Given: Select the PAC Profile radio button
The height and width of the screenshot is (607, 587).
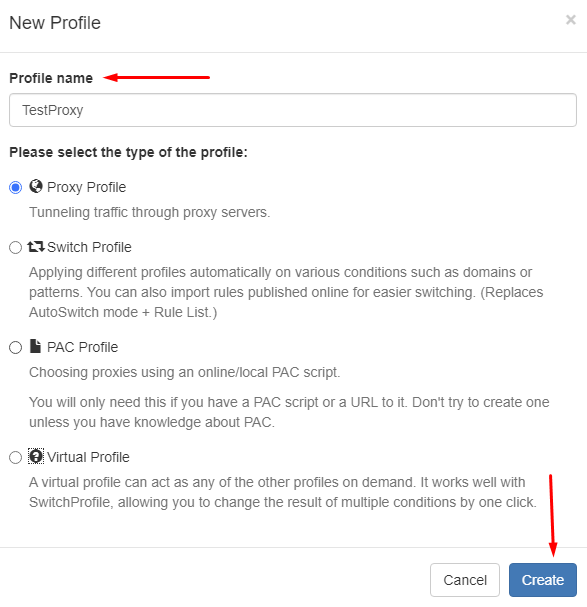Looking at the screenshot, I should pos(15,347).
